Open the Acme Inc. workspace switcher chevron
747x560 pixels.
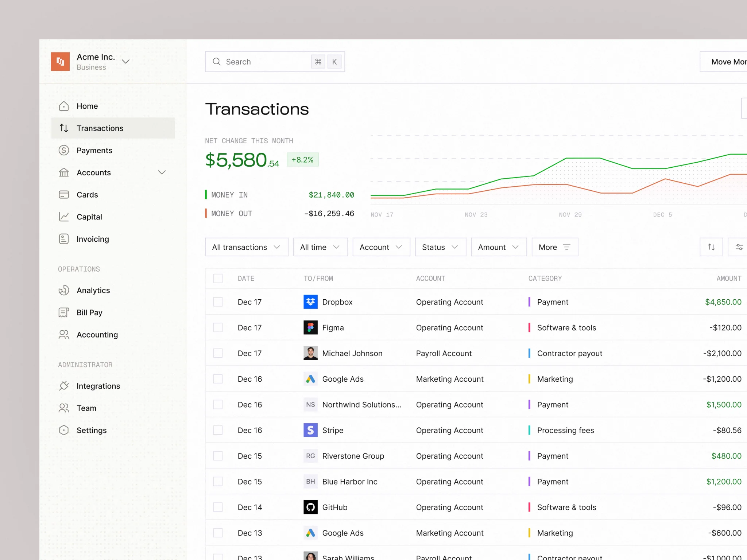click(126, 62)
